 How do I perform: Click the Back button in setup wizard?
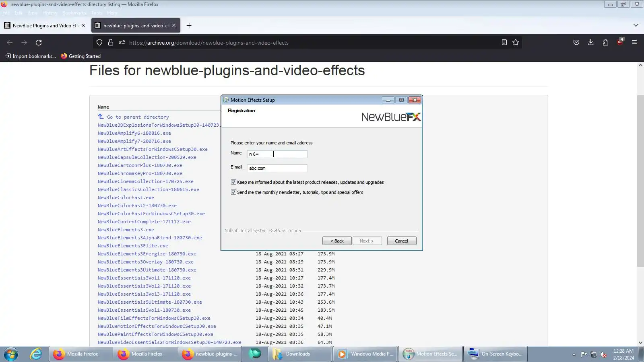click(x=337, y=241)
